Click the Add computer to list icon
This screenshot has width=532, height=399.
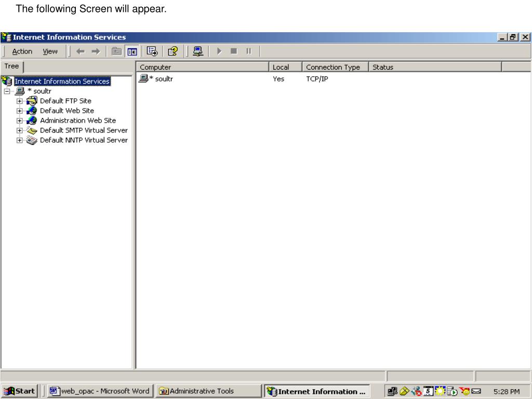(198, 51)
